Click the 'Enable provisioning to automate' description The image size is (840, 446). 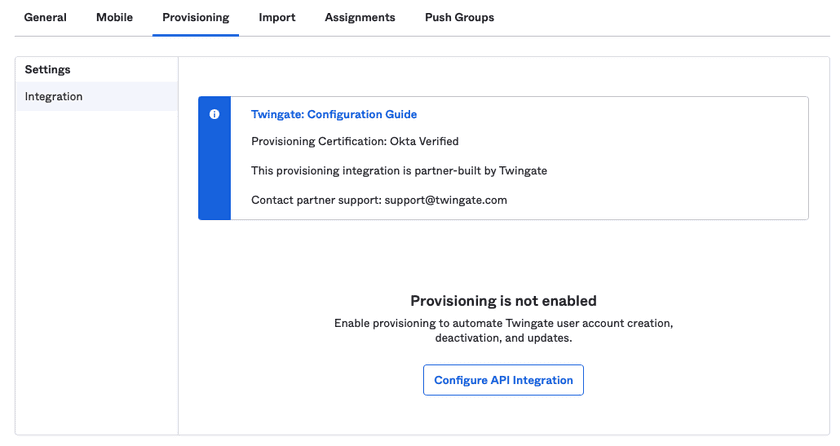(x=503, y=324)
